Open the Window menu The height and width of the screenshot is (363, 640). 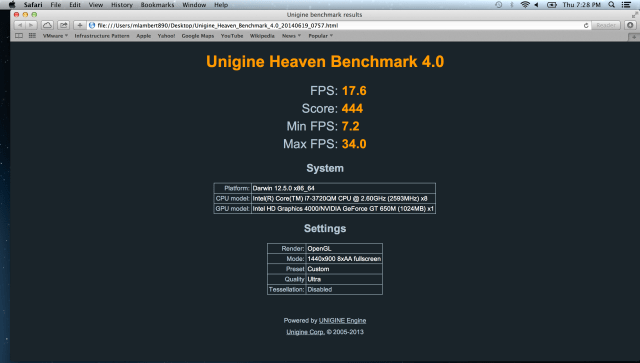(194, 5)
